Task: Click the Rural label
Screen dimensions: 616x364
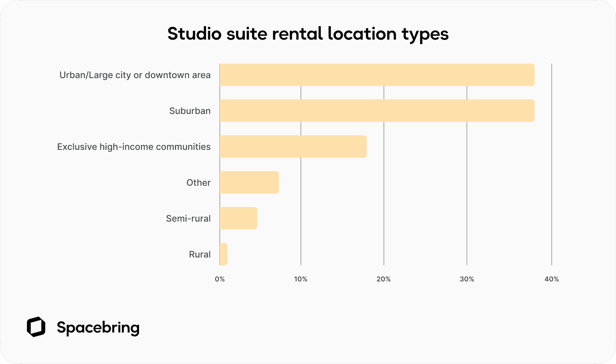Action: pos(200,254)
